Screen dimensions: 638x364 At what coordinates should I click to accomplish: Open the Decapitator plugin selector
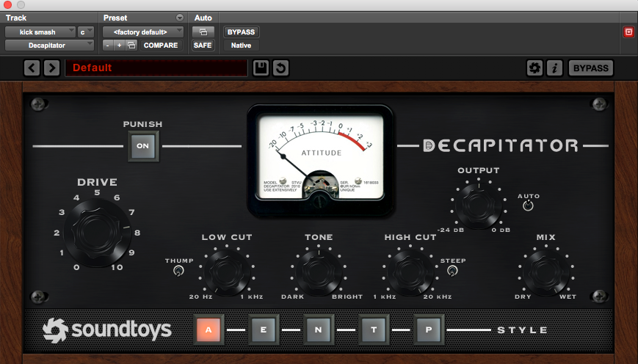[x=49, y=45]
